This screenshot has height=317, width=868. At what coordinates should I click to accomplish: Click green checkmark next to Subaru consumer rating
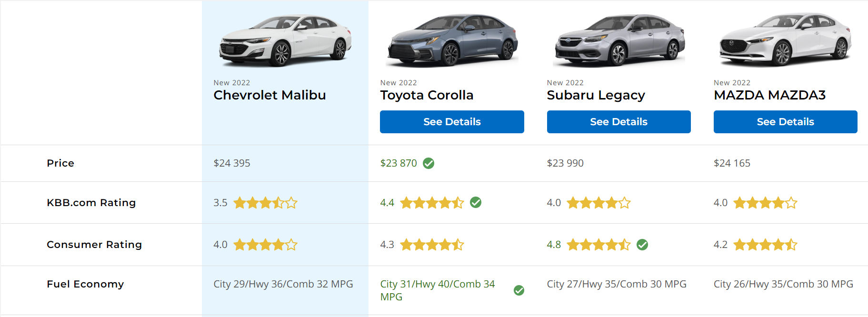point(642,245)
